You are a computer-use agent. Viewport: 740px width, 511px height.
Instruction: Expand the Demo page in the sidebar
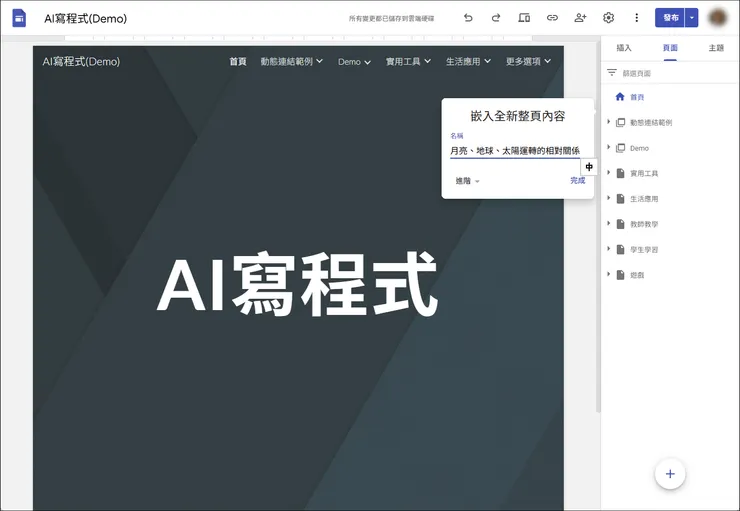pos(608,147)
